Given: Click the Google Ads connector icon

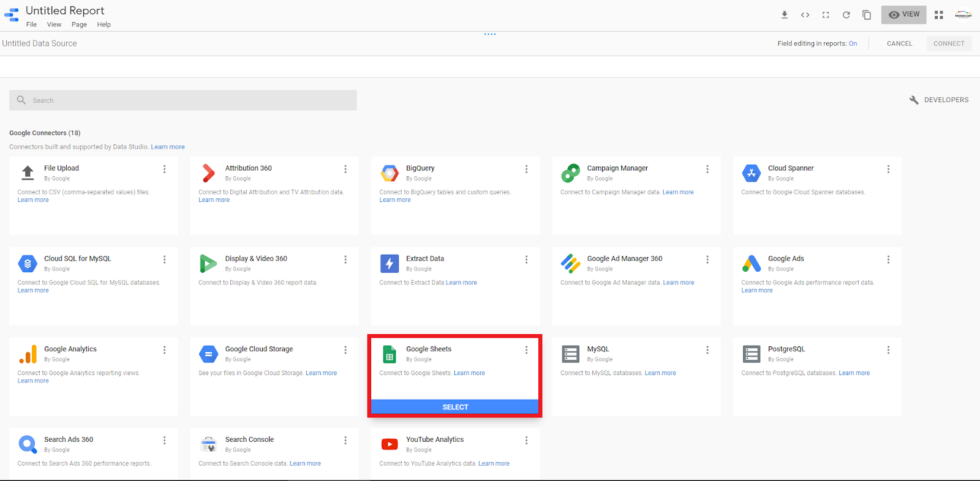Looking at the screenshot, I should [x=752, y=264].
